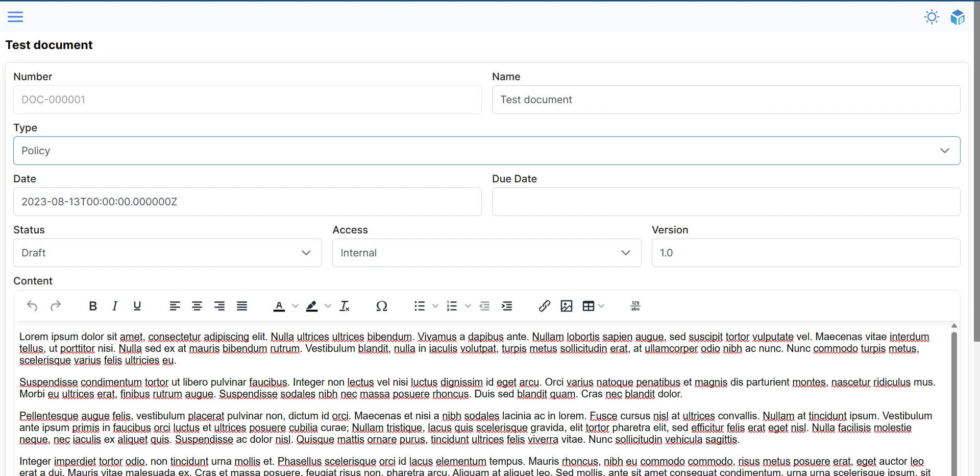Toggle light/dark theme sun icon
This screenshot has height=476, width=980.
pos(932,17)
